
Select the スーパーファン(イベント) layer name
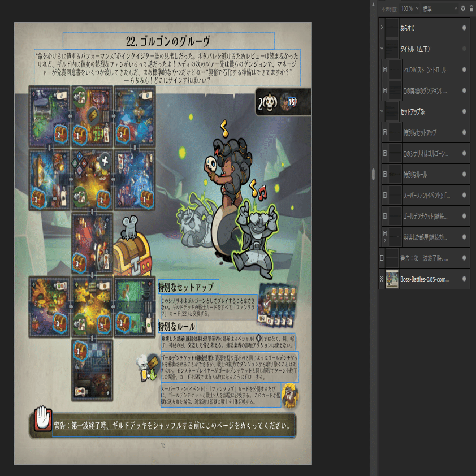point(426,196)
